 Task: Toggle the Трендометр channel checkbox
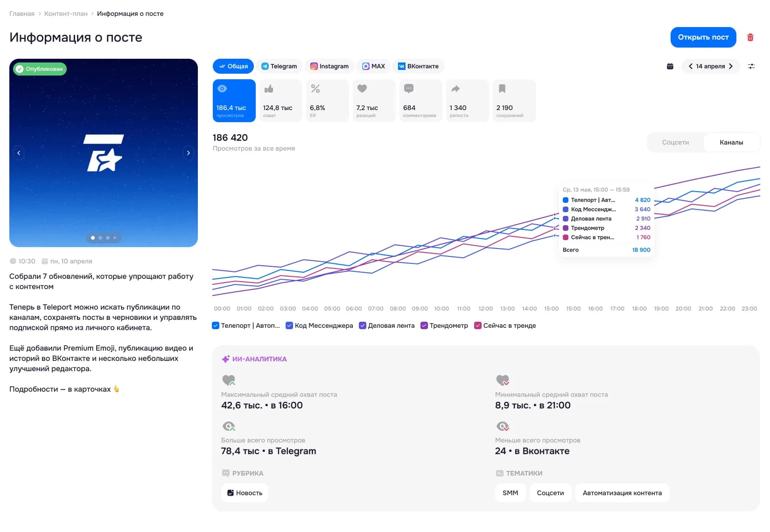(424, 325)
